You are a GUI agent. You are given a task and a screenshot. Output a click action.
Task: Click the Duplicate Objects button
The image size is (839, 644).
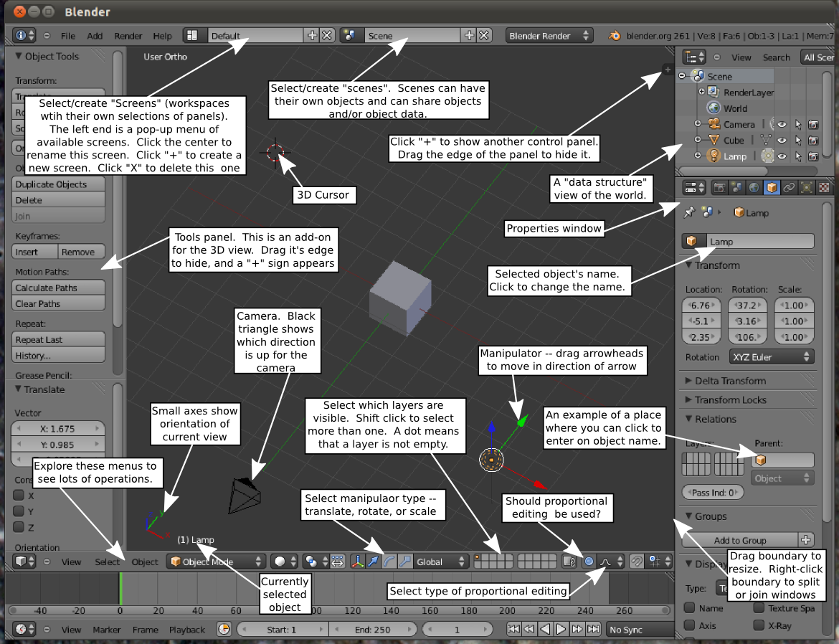[58, 184]
